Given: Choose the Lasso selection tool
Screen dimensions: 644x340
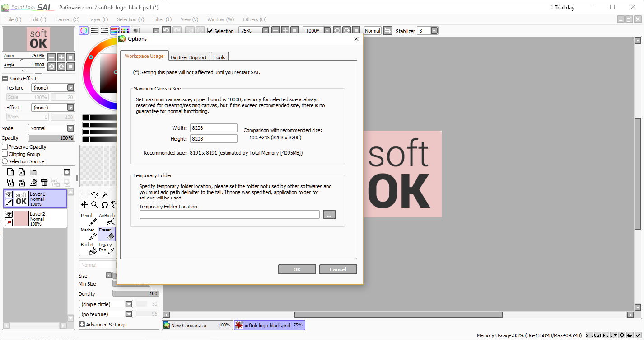Looking at the screenshot, I should tap(95, 195).
